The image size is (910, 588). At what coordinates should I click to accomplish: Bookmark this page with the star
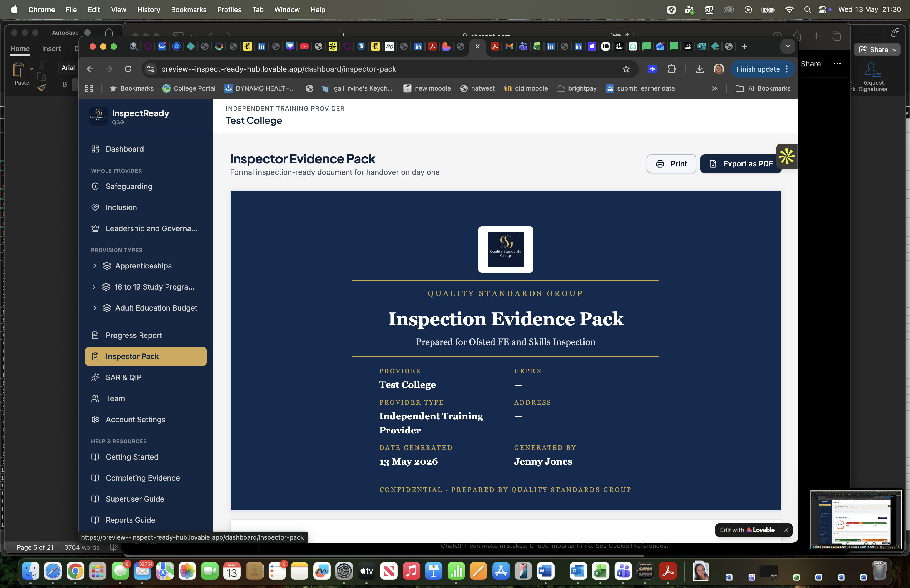pos(626,69)
